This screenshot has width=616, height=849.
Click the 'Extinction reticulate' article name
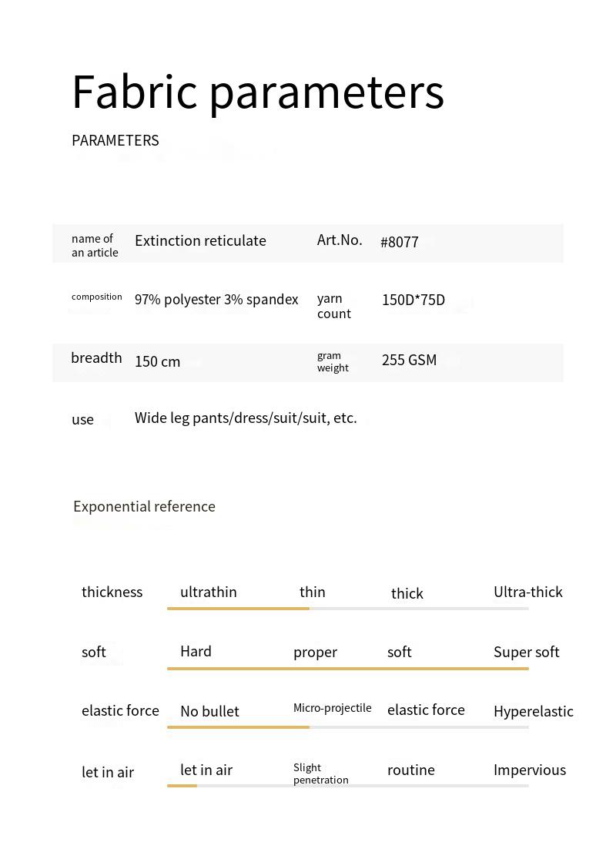coord(200,240)
